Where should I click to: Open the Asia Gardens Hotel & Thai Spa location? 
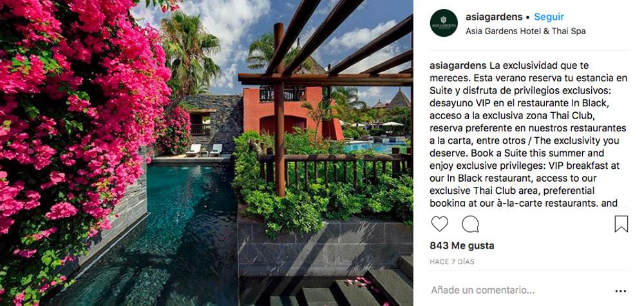(526, 31)
